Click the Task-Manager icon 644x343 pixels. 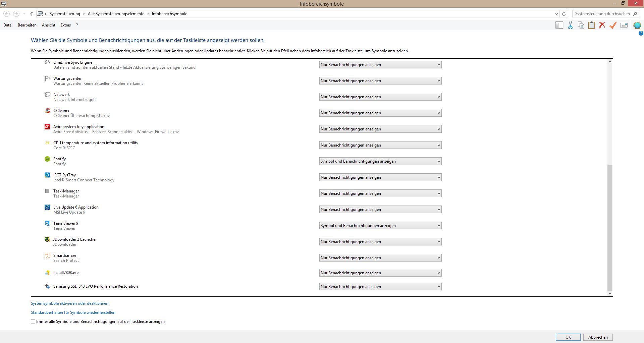tap(47, 191)
